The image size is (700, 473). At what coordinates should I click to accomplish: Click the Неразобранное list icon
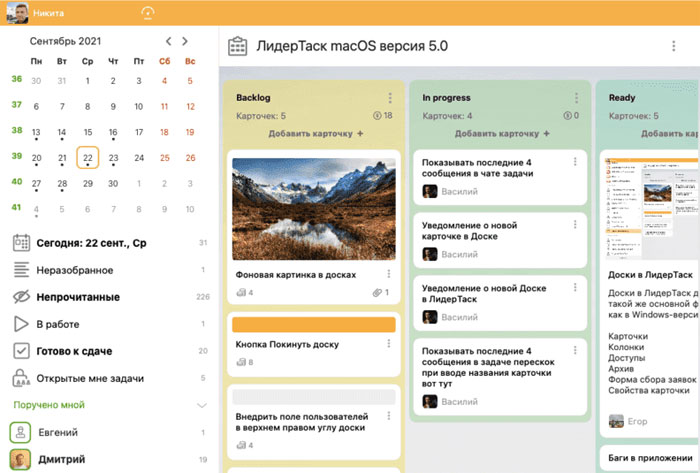coord(21,270)
